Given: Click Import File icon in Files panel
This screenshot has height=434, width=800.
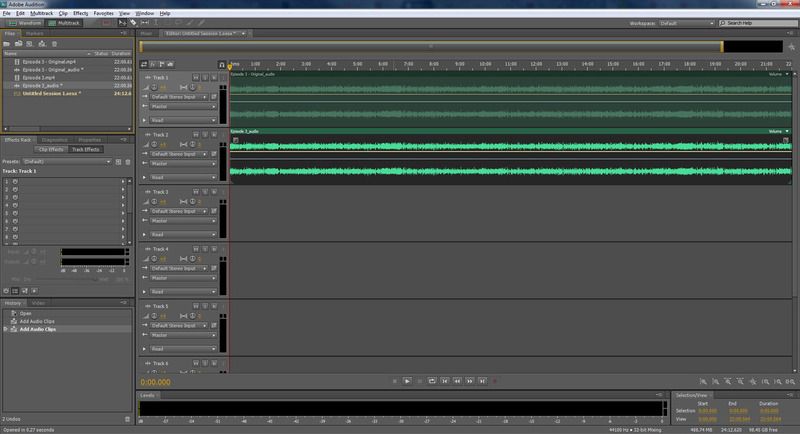Looking at the screenshot, I should [18, 44].
